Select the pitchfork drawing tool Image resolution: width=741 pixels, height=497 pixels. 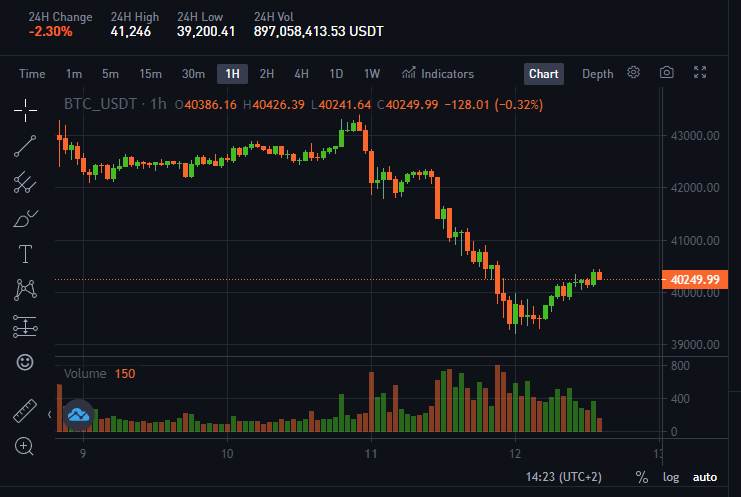tap(25, 182)
